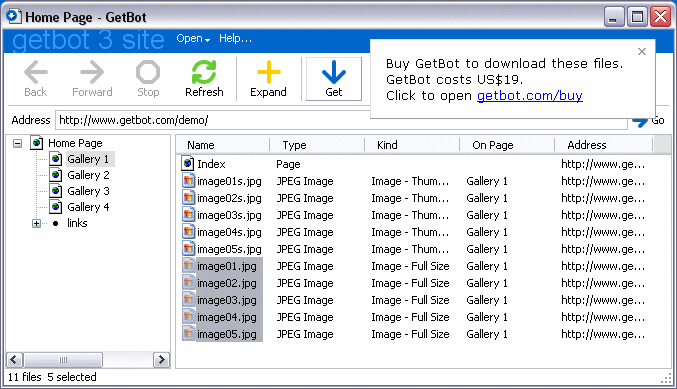The image size is (677, 389).
Task: Select the Index file name
Action: [x=211, y=164]
